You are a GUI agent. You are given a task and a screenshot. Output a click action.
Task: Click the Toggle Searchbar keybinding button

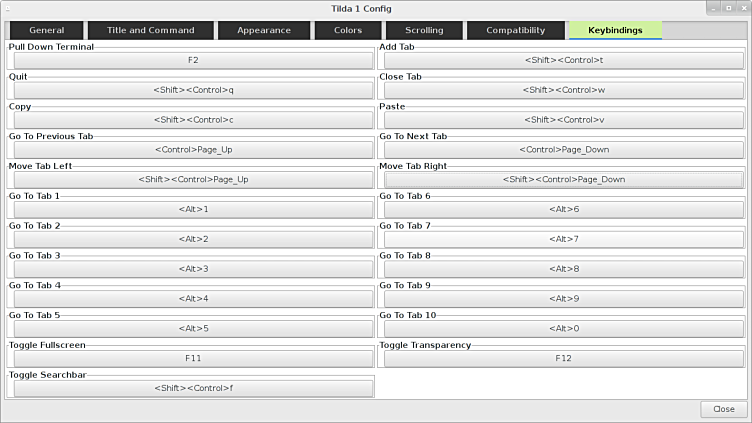pos(193,388)
